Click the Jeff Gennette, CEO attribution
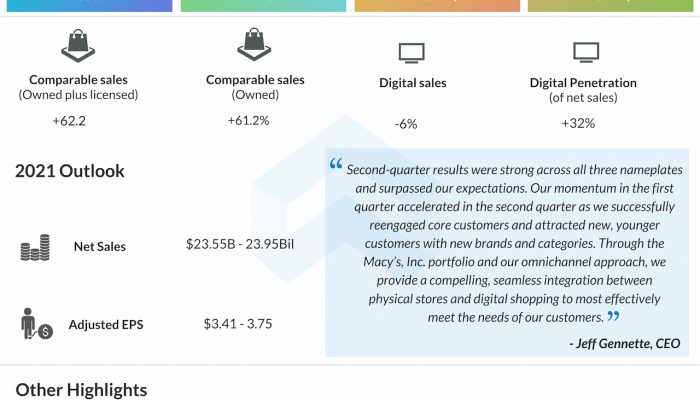700x400 pixels. coord(624,343)
